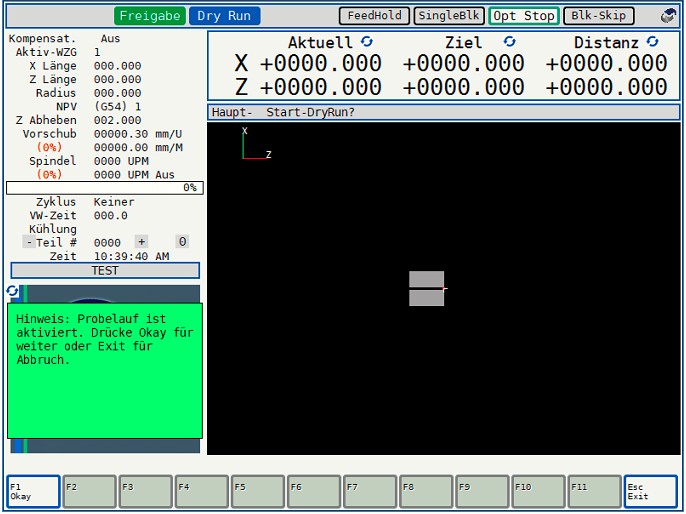Click the NPV (G54) 1 value

117,106
